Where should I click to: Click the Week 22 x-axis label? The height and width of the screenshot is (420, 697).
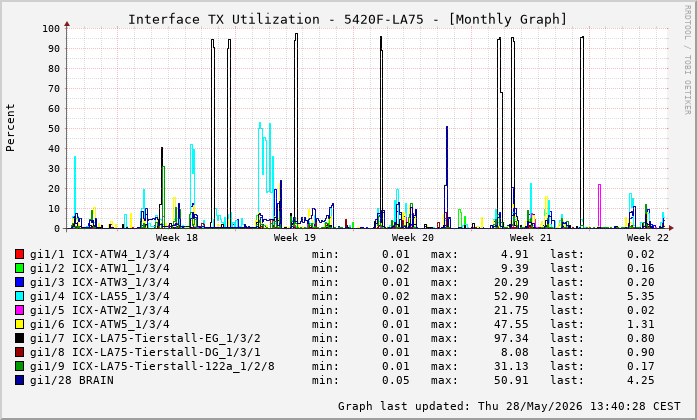[x=648, y=237]
